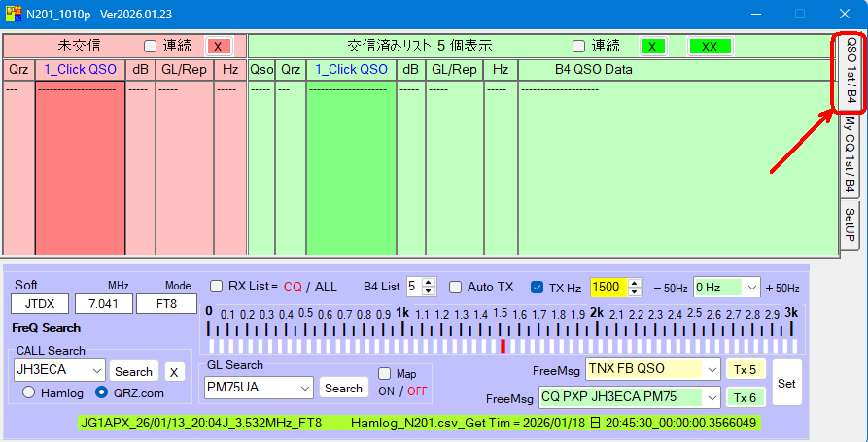
Task: Switch to the My CQ 1st/B4 tab
Action: (x=849, y=154)
